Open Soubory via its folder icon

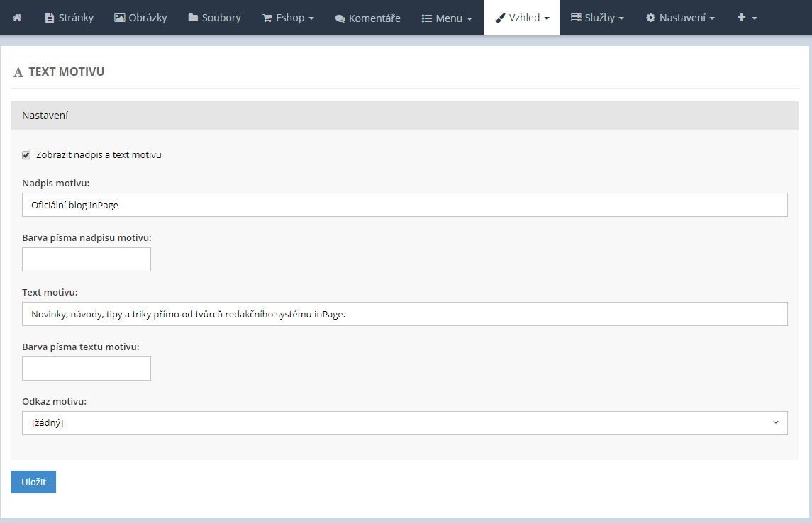(x=193, y=18)
